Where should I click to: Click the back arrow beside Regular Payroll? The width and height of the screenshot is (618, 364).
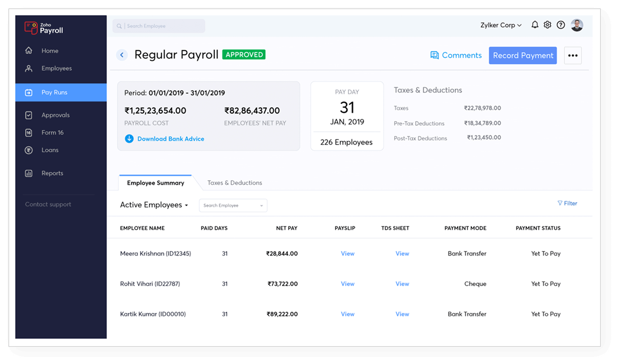tap(122, 55)
